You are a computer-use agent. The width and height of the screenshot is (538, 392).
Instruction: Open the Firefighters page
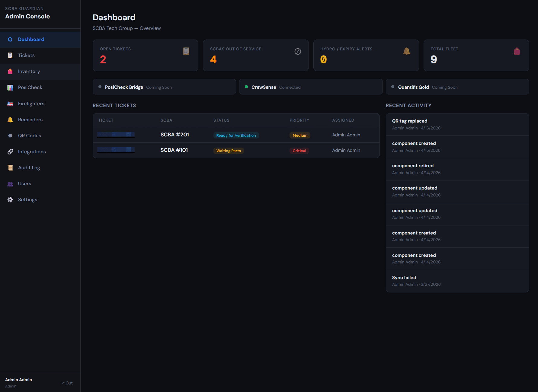coord(40,104)
